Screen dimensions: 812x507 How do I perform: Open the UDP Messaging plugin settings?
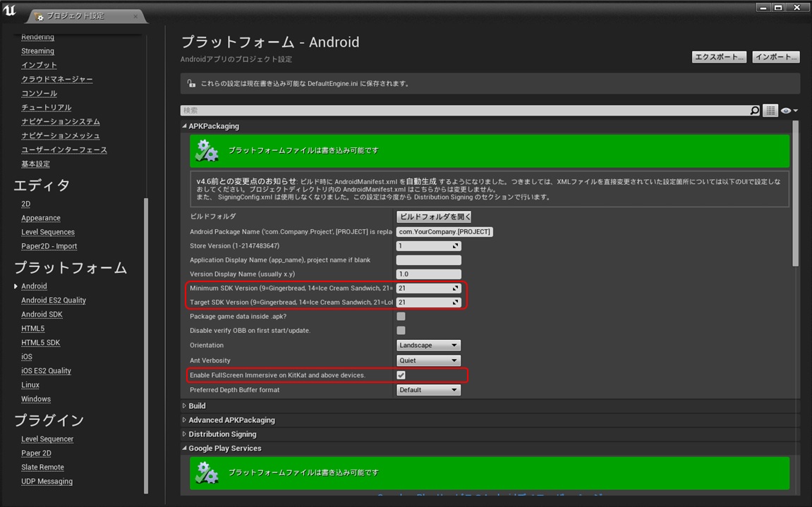pos(47,481)
